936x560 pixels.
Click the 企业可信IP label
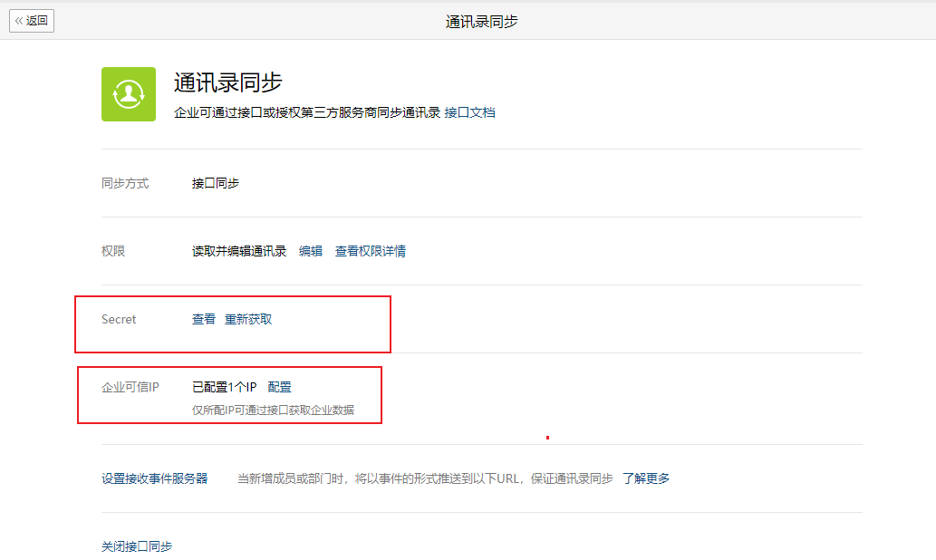click(x=130, y=388)
